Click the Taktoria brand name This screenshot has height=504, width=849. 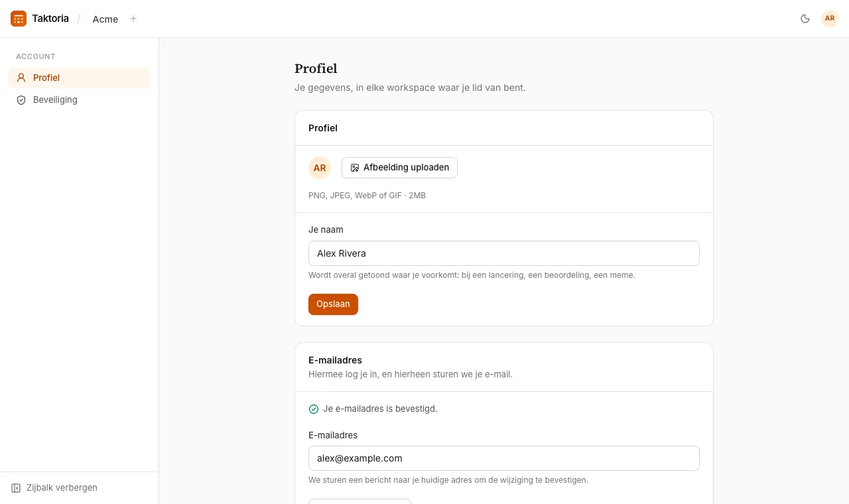coord(50,19)
